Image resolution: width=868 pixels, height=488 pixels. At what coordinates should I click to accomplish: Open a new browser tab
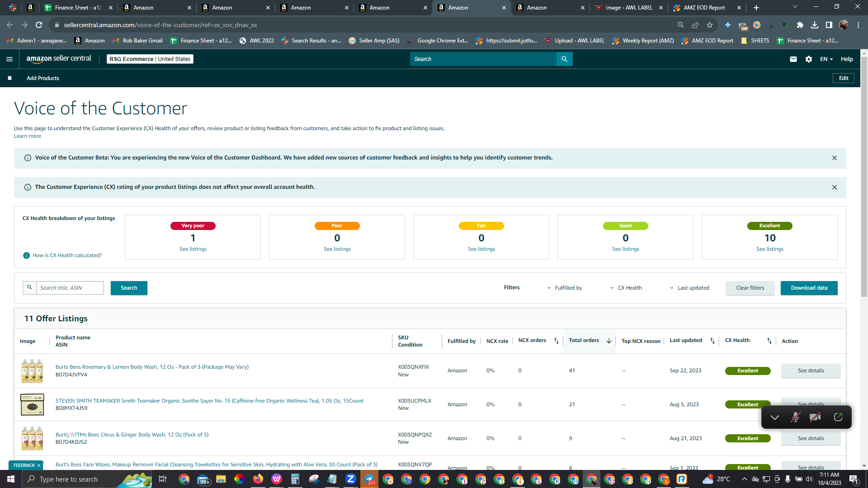(x=756, y=8)
